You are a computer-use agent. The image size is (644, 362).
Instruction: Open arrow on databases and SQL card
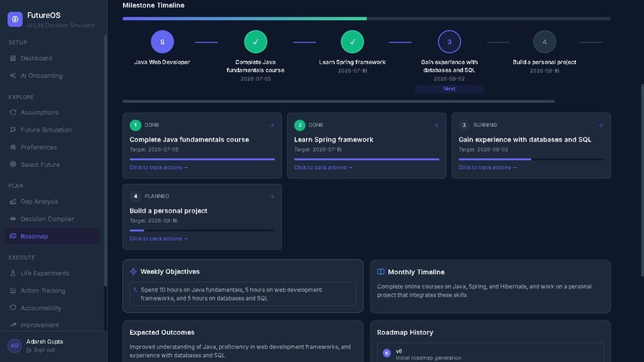coord(601,125)
